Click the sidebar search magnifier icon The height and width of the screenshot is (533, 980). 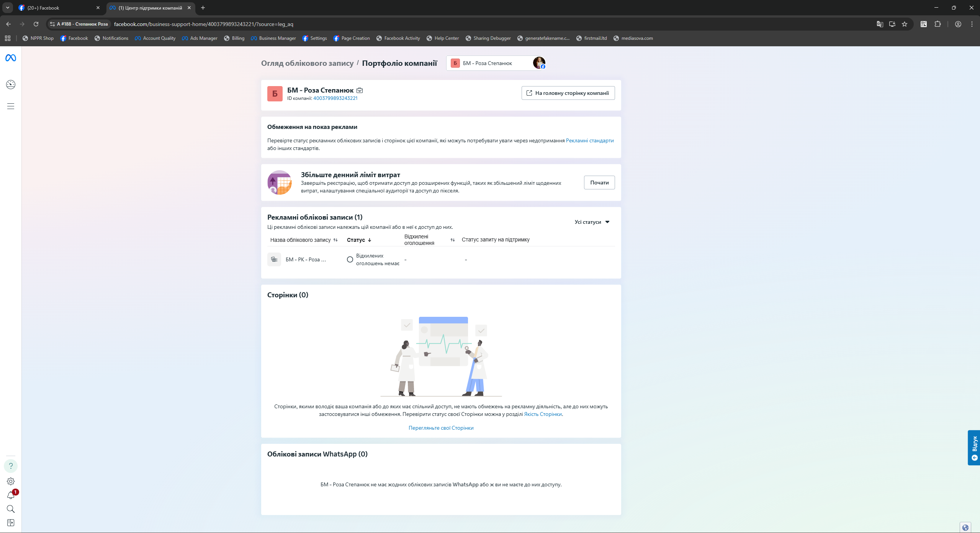(11, 509)
